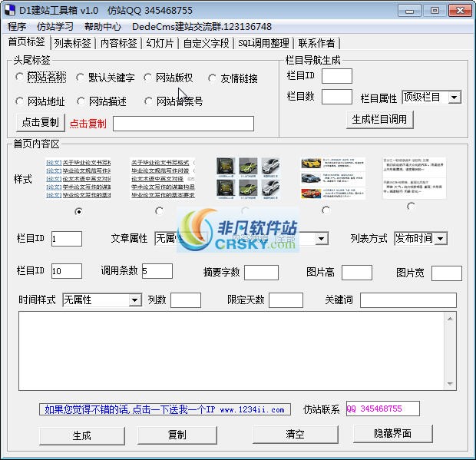Screen dimensions: 476x460
Task: Open the 内容频道 dropdown arrow
Action: point(321,239)
